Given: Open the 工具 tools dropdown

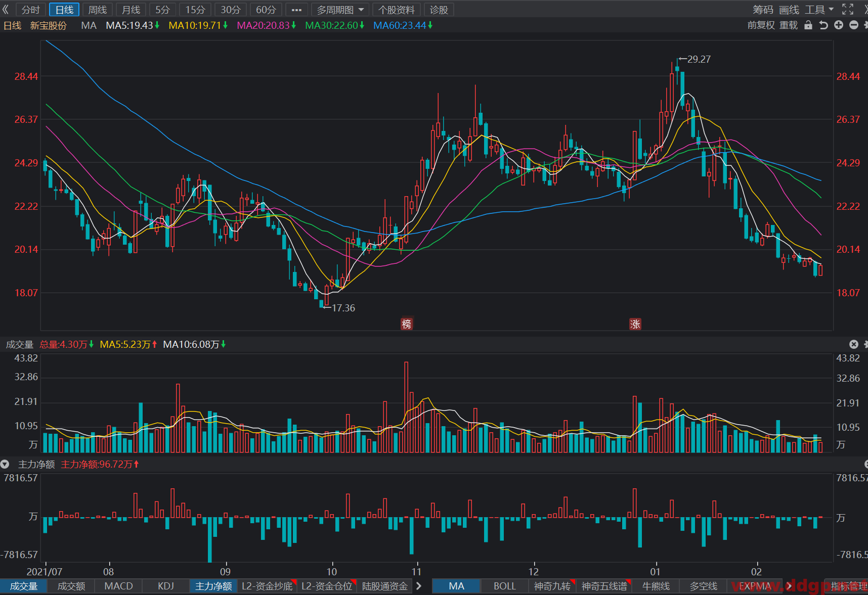Looking at the screenshot, I should point(819,10).
